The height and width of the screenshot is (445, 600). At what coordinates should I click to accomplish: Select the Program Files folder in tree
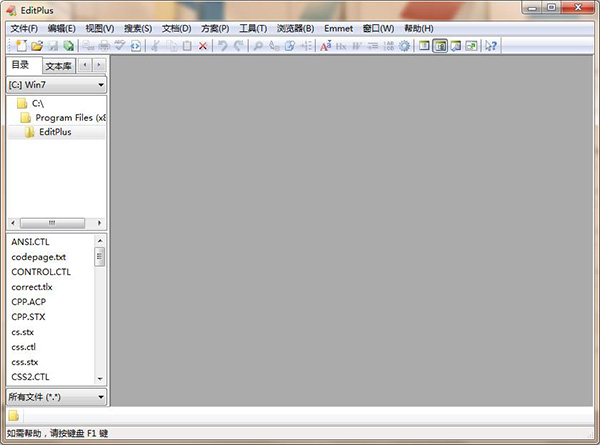(70, 117)
